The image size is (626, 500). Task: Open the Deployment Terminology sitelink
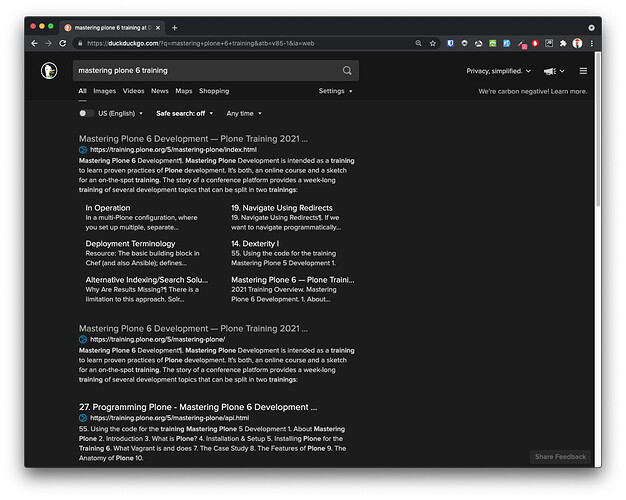(130, 244)
